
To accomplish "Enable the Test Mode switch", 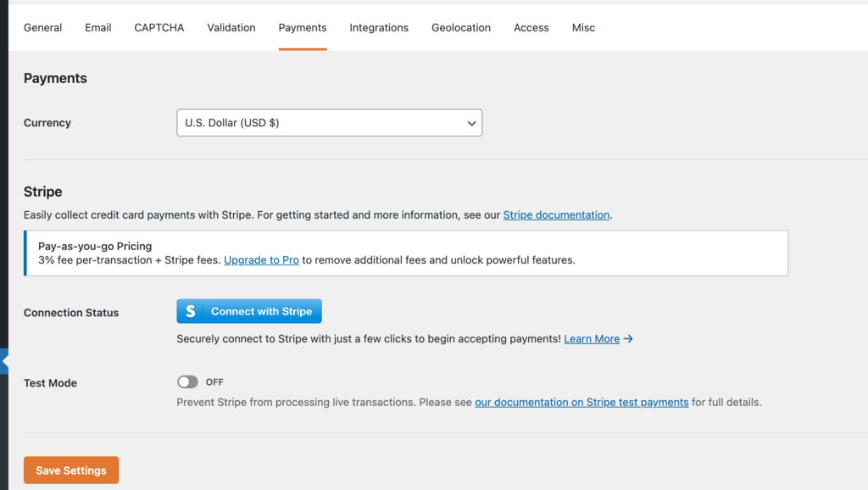I will (x=187, y=381).
